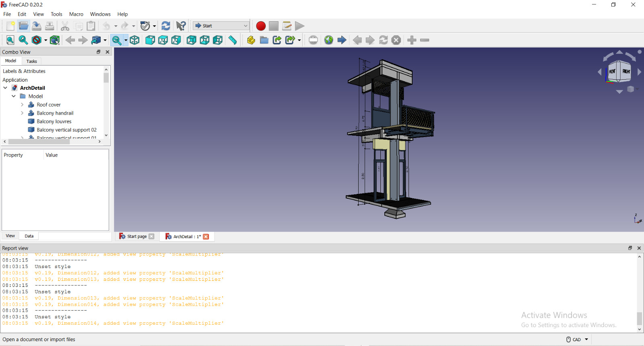Click the Create part icon
The width and height of the screenshot is (644, 346).
point(251,40)
